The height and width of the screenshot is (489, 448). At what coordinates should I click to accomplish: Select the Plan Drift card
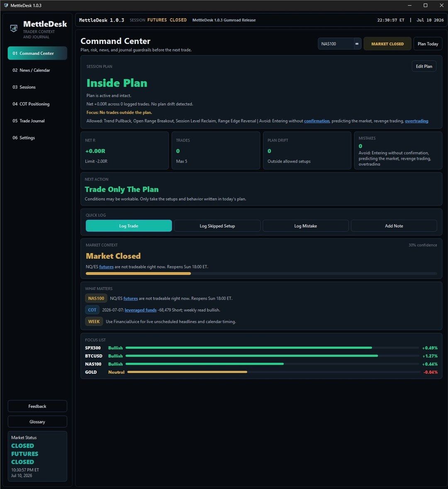click(307, 150)
